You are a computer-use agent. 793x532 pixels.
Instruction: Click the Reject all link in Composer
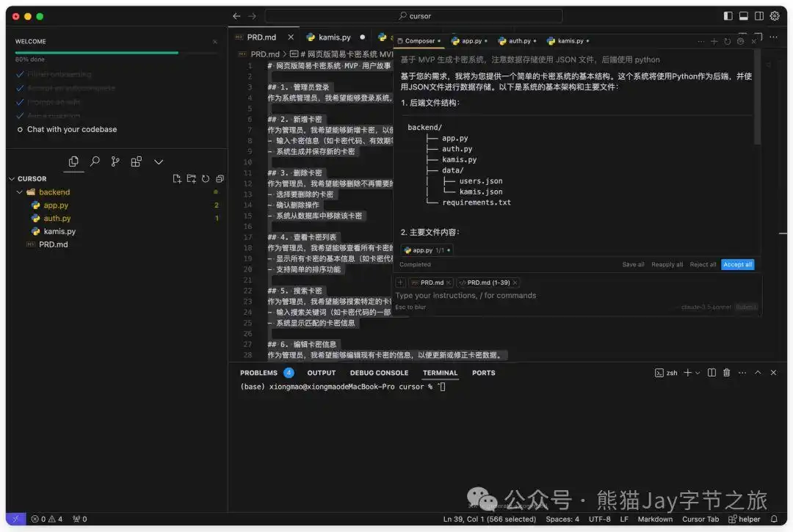(703, 264)
